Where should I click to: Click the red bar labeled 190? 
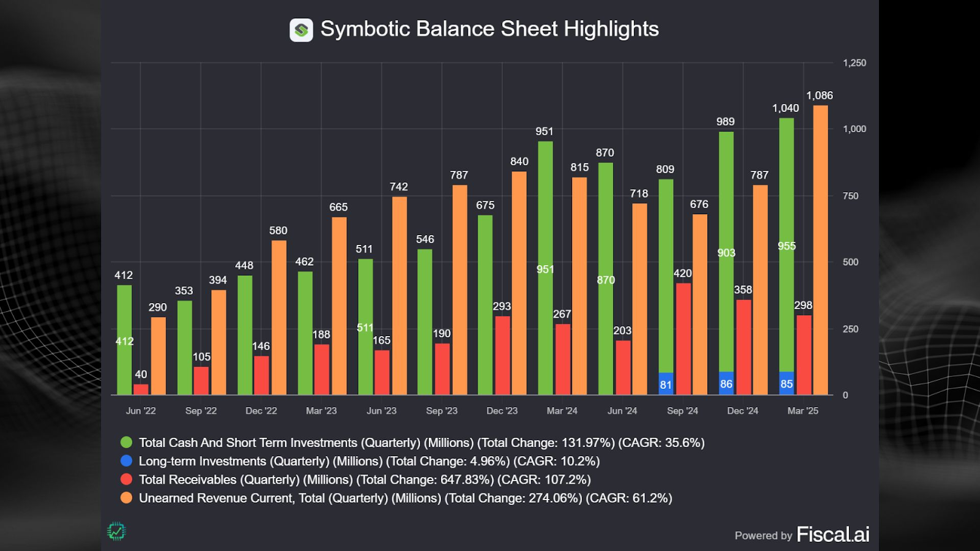(442, 369)
